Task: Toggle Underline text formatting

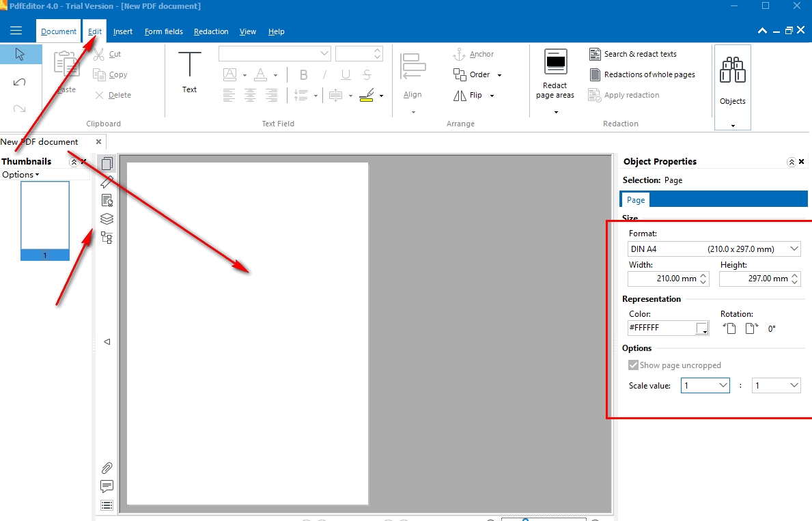Action: click(346, 75)
